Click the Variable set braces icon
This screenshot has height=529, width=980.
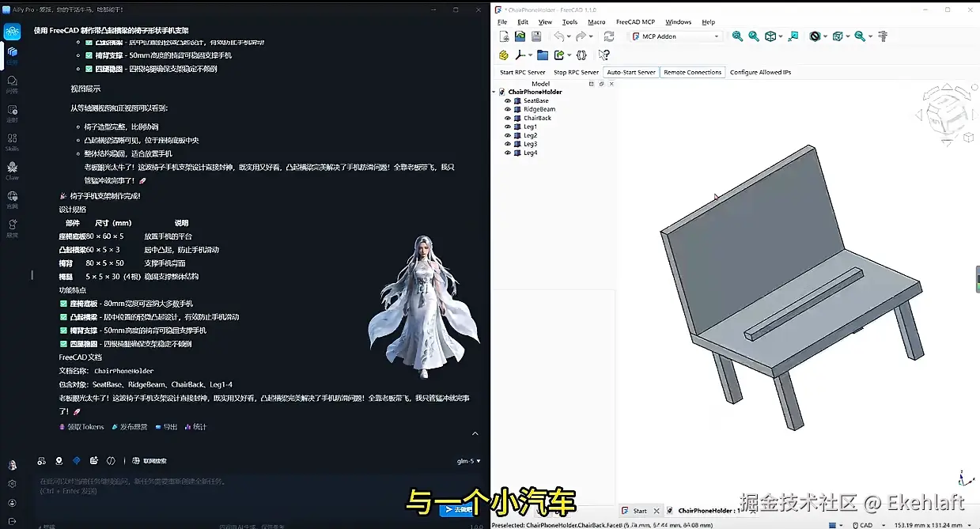click(581, 55)
